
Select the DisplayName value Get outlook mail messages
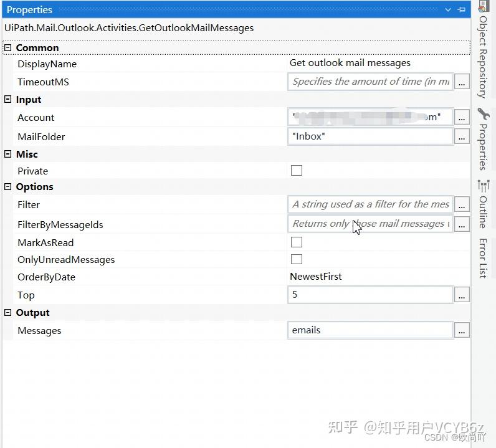(350, 63)
